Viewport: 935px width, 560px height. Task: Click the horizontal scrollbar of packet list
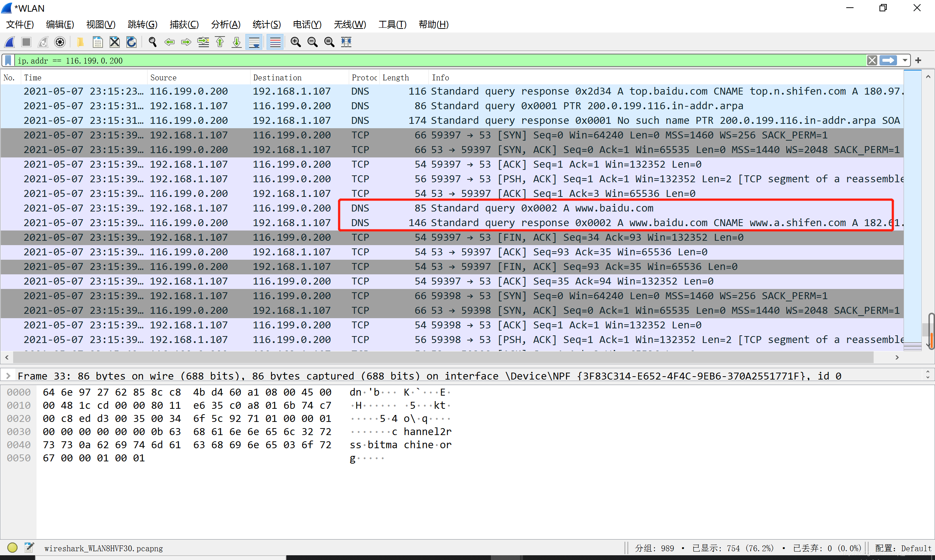pyautogui.click(x=443, y=357)
